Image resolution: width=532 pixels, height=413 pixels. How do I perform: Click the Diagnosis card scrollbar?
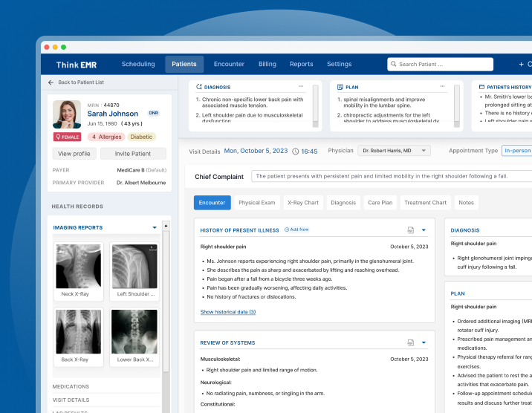click(x=315, y=103)
